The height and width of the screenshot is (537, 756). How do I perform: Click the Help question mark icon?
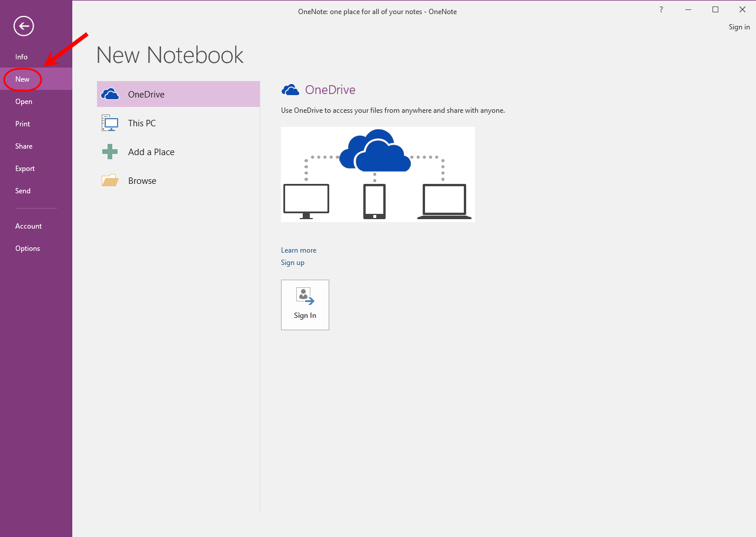click(x=661, y=9)
